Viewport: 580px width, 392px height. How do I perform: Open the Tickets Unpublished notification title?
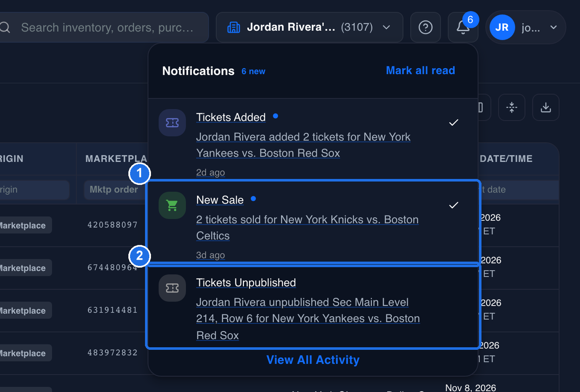pyautogui.click(x=246, y=283)
